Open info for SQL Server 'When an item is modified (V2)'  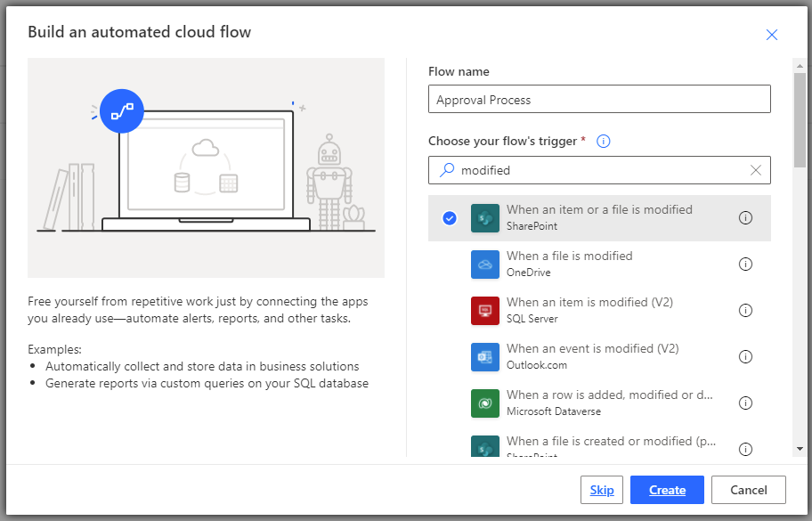pyautogui.click(x=745, y=311)
